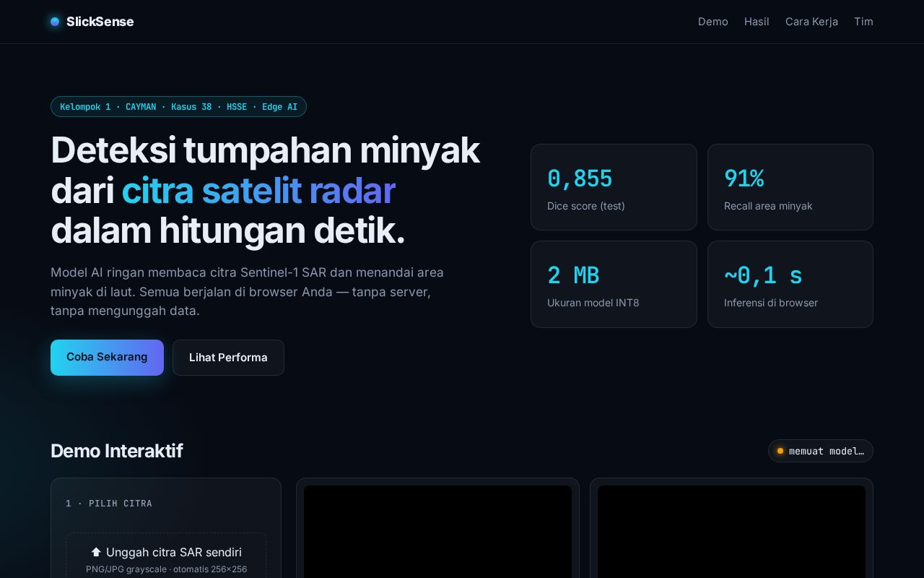Click the ~0,1 s inference value
Image resolution: width=924 pixels, height=578 pixels.
pyautogui.click(x=763, y=275)
